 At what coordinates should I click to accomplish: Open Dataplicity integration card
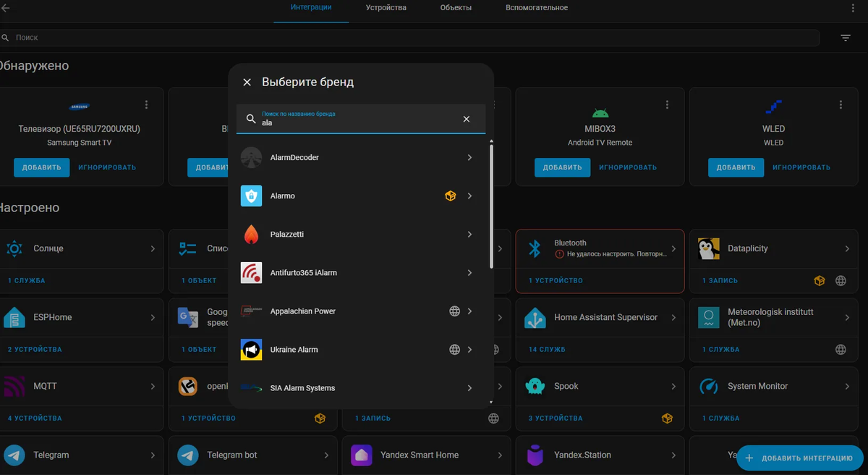click(x=773, y=248)
